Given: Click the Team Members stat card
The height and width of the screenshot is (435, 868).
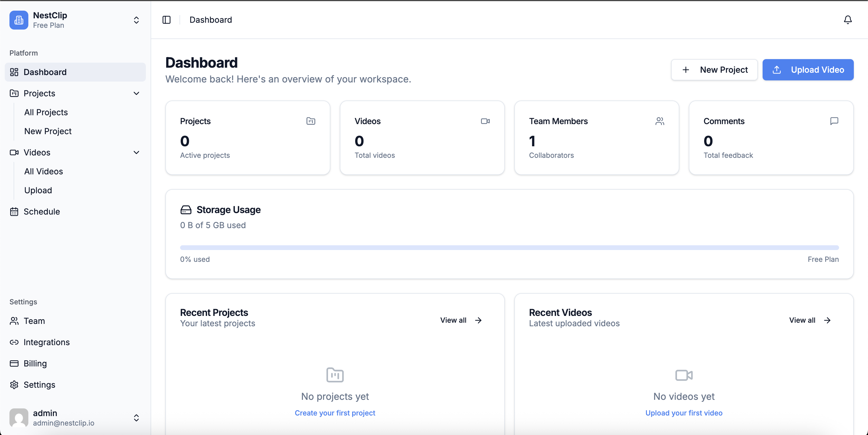Looking at the screenshot, I should (x=596, y=138).
